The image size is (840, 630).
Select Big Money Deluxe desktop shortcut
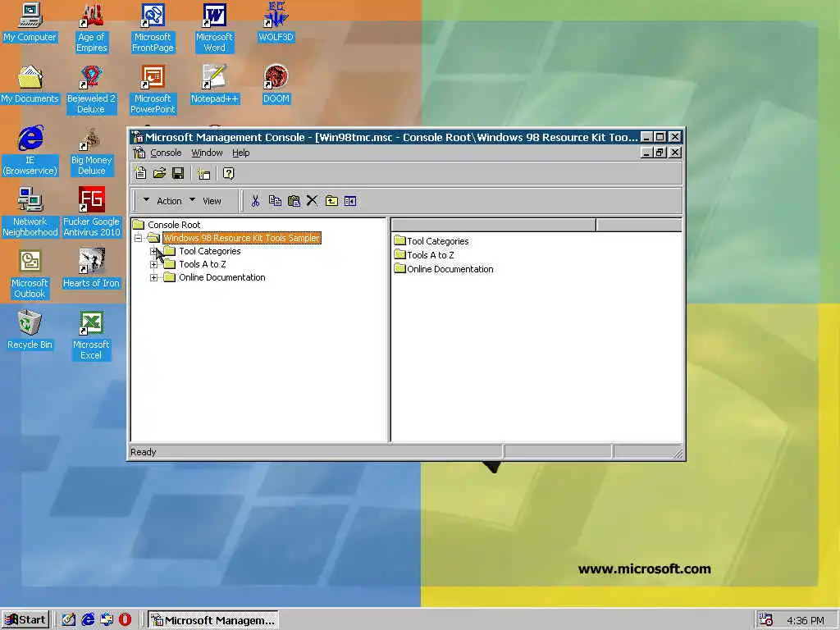91,151
